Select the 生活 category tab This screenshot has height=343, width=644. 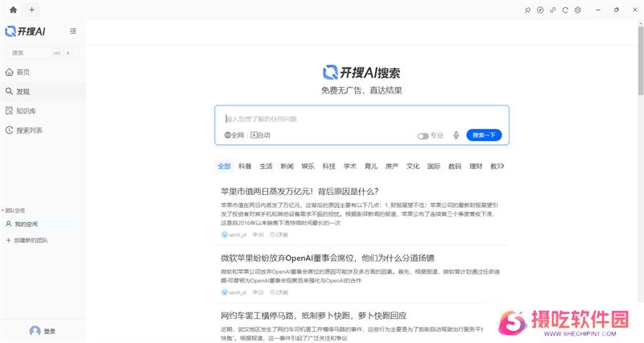coord(266,166)
